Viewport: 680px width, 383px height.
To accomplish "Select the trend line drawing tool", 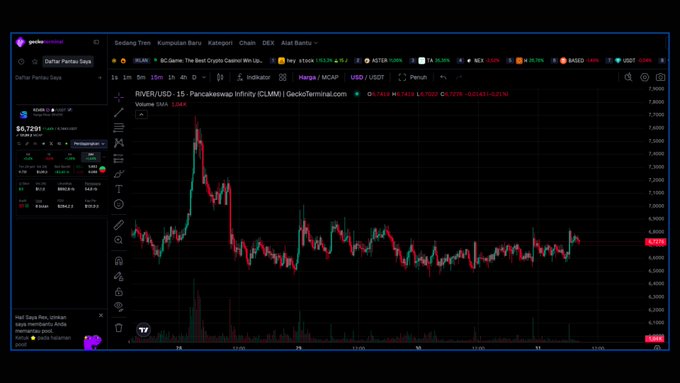I will coord(118,112).
